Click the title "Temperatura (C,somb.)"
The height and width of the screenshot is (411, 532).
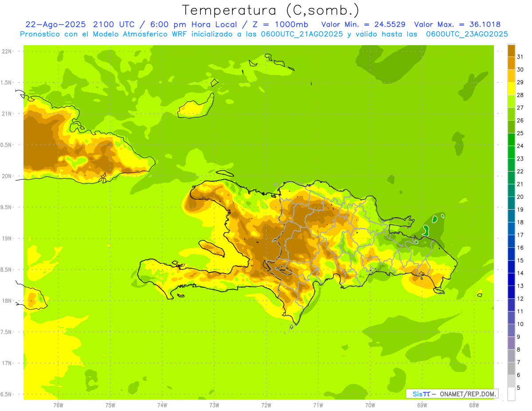point(270,10)
